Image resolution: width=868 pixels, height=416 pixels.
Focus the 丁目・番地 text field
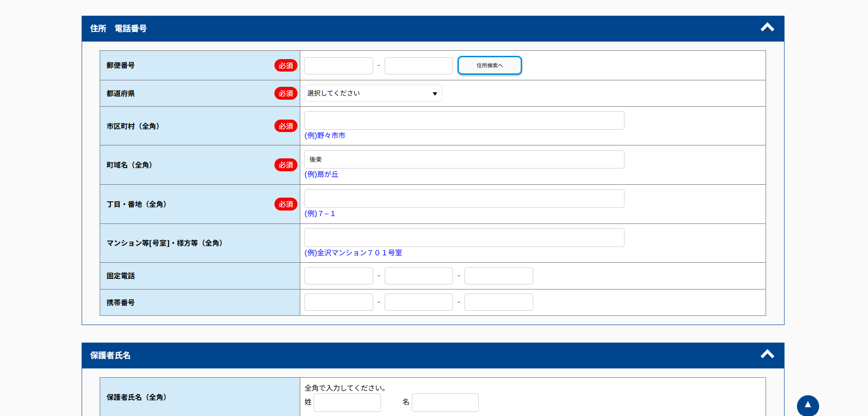pyautogui.click(x=464, y=199)
